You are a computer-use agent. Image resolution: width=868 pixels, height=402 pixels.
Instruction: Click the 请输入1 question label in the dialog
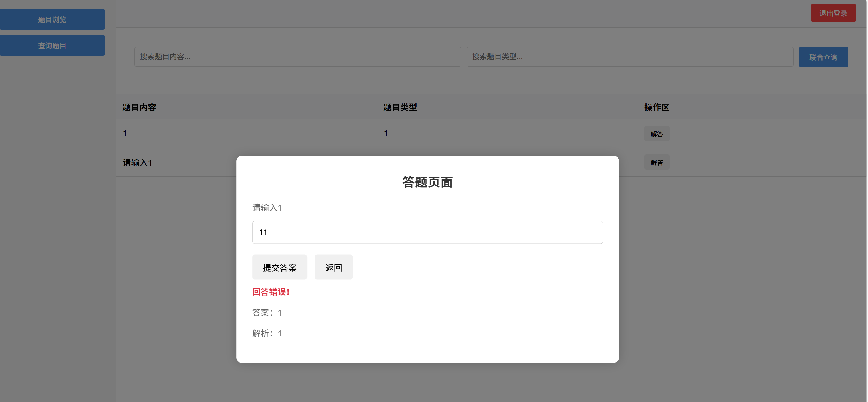click(267, 208)
